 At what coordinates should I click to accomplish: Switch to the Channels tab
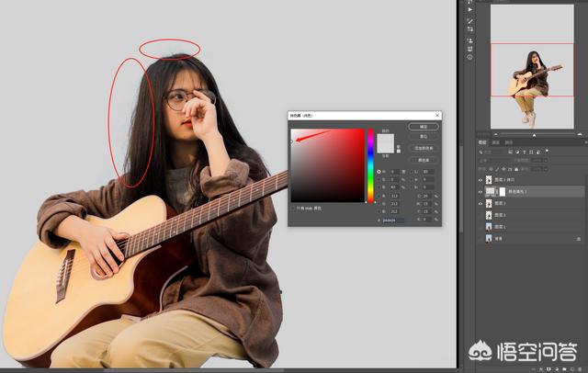point(496,142)
